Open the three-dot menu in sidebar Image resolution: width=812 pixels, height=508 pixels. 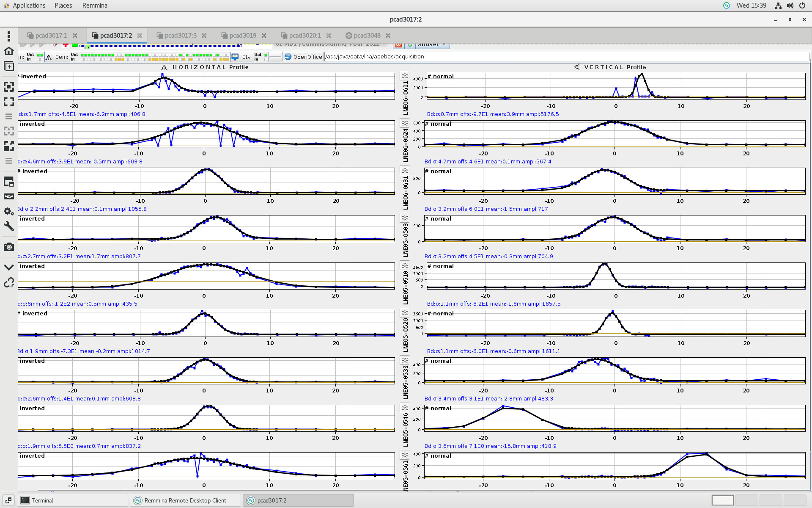point(8,36)
